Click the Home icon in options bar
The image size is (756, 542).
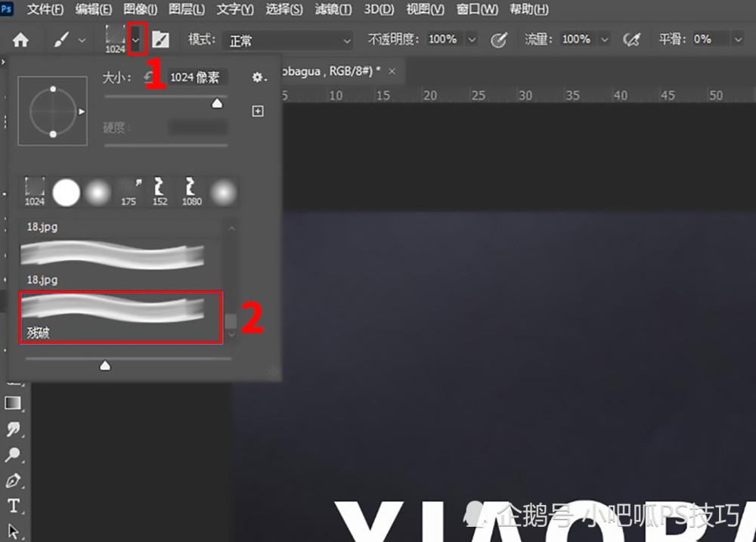20,40
